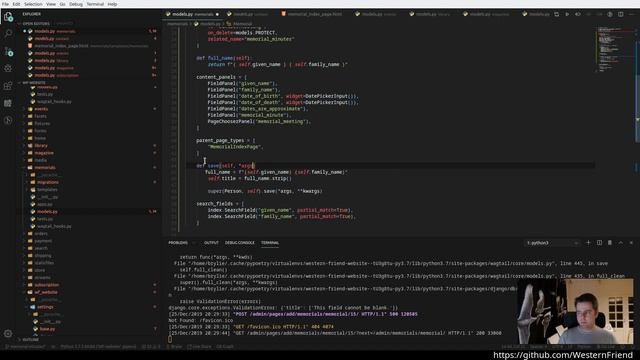Viewport: 640px width, 360px height.
Task: Click the open changes icon in editor toolbar
Action: [x=556, y=14]
